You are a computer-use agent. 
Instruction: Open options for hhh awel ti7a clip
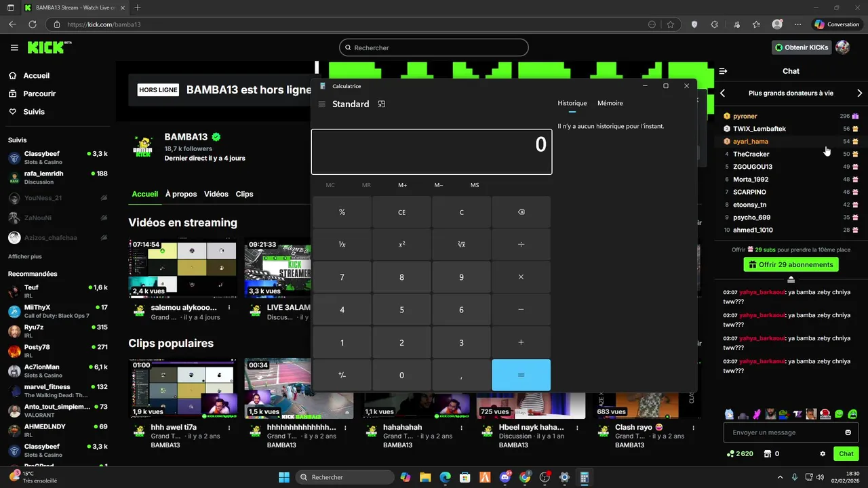[x=229, y=428]
